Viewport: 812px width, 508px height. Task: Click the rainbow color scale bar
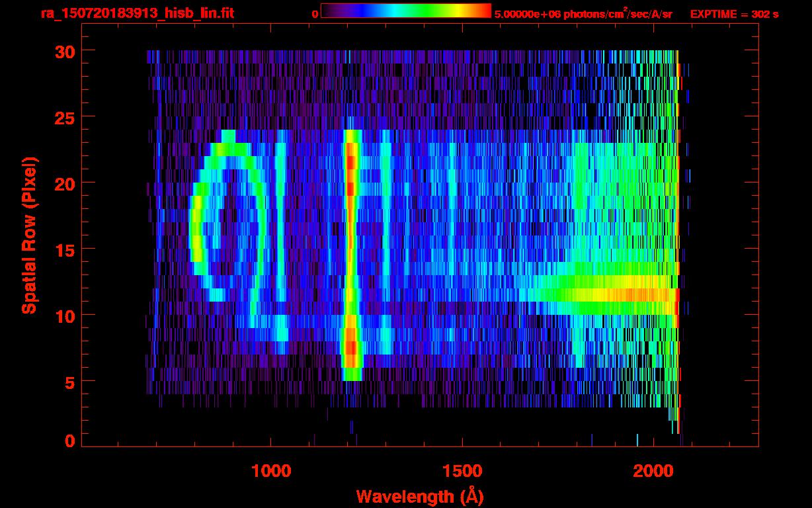[x=406, y=11]
